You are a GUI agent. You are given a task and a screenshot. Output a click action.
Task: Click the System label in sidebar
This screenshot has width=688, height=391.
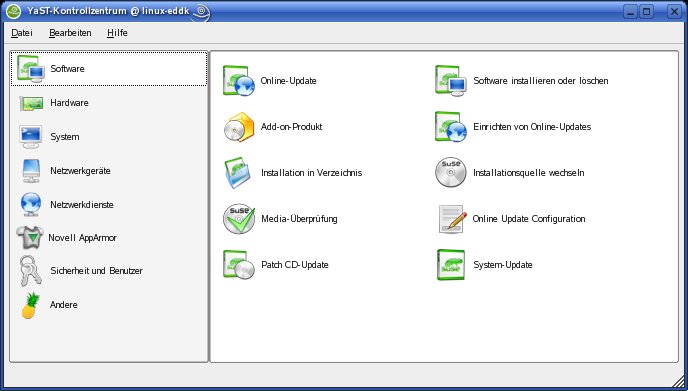click(64, 137)
